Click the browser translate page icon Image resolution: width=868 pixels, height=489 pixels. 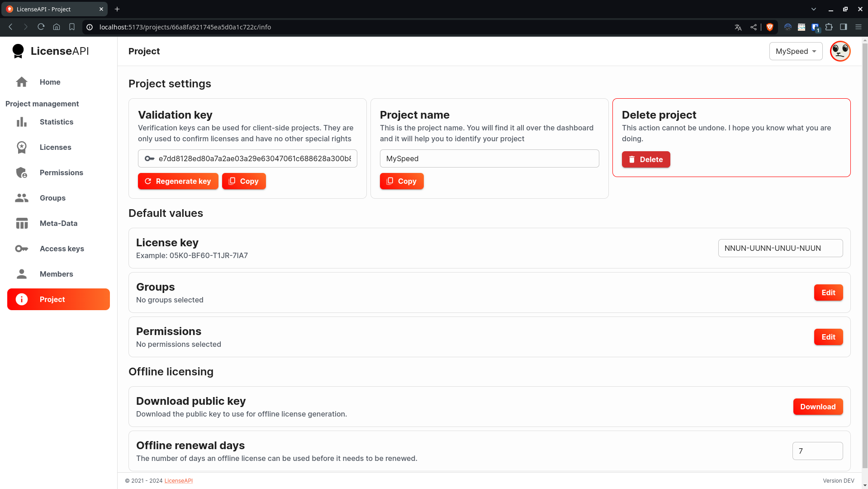point(738,27)
